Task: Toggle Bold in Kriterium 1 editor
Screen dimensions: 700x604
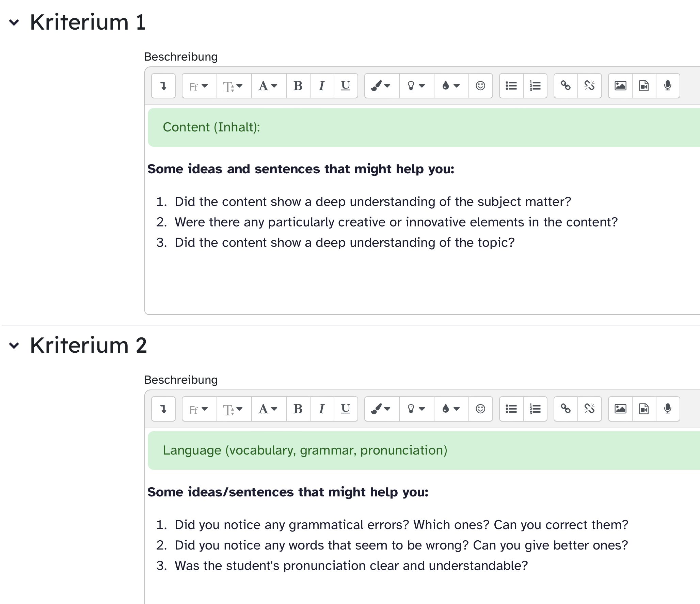Action: [x=298, y=86]
